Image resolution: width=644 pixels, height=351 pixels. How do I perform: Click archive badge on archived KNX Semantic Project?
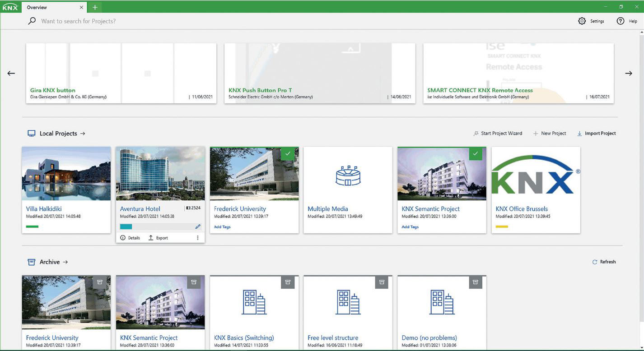pyautogui.click(x=194, y=282)
